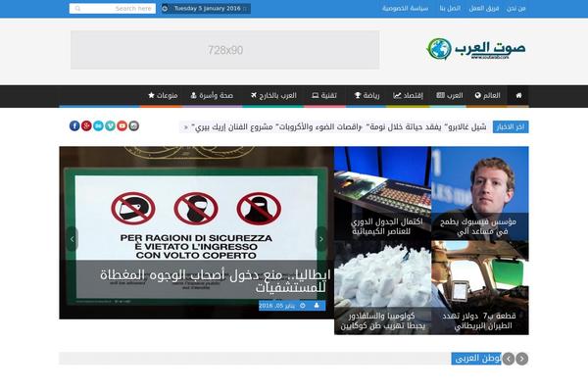Screen dimensions: 588x392
Task: Go to home via the house icon
Action: click(518, 96)
